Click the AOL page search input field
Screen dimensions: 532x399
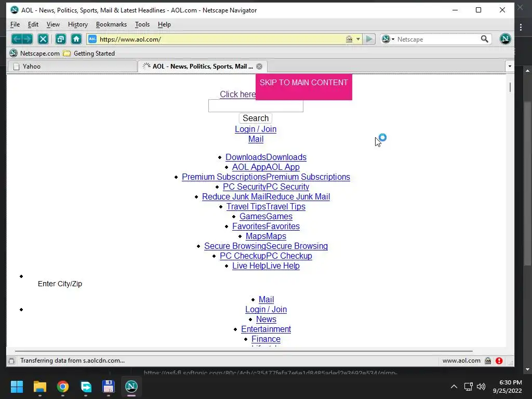(x=256, y=106)
